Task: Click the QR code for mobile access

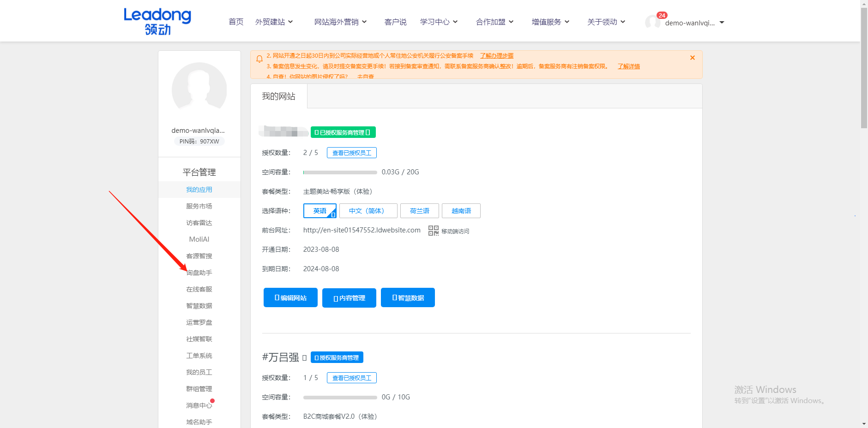Action: (x=433, y=231)
